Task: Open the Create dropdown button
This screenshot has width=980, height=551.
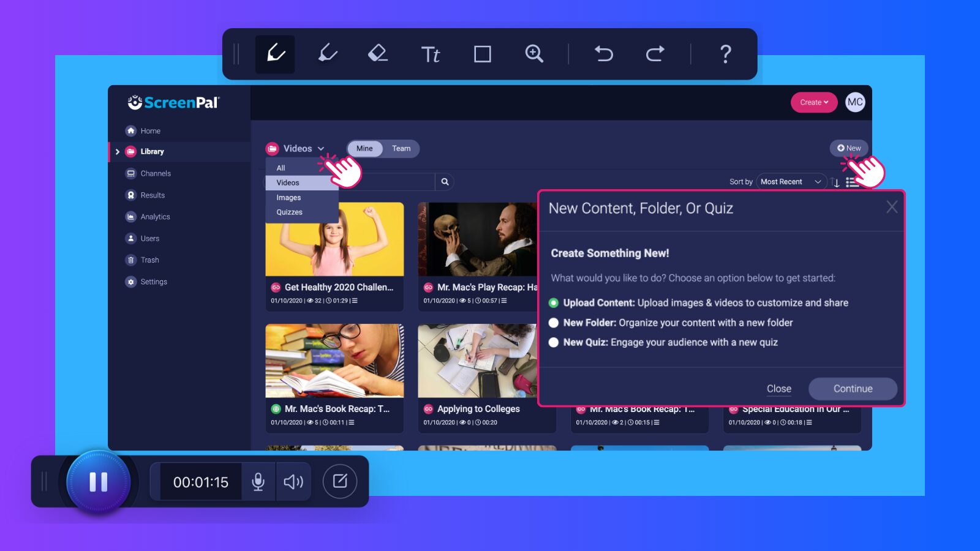Action: (x=813, y=102)
